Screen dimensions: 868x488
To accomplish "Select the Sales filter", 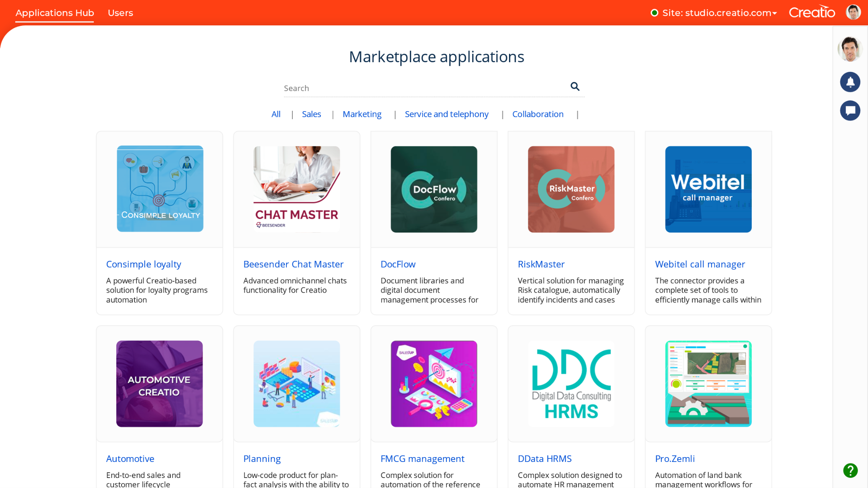I will tap(311, 114).
